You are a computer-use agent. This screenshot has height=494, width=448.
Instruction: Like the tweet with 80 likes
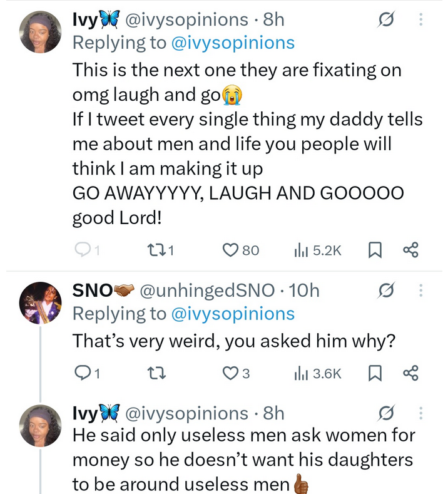[x=231, y=250]
